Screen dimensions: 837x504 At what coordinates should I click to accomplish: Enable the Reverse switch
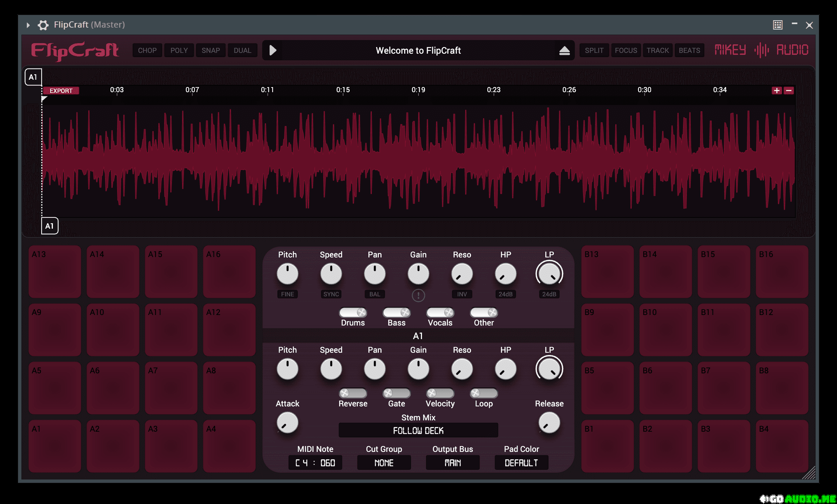(x=353, y=393)
